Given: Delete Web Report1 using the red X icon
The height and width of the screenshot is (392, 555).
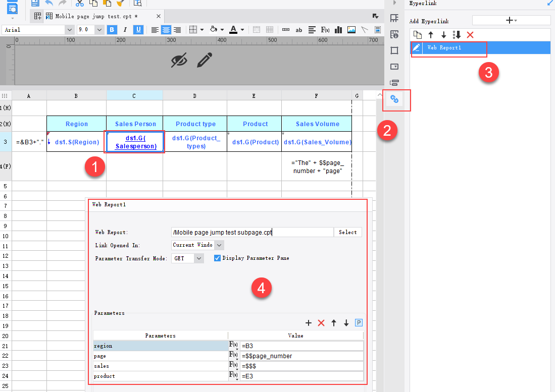Looking at the screenshot, I should click(x=471, y=35).
